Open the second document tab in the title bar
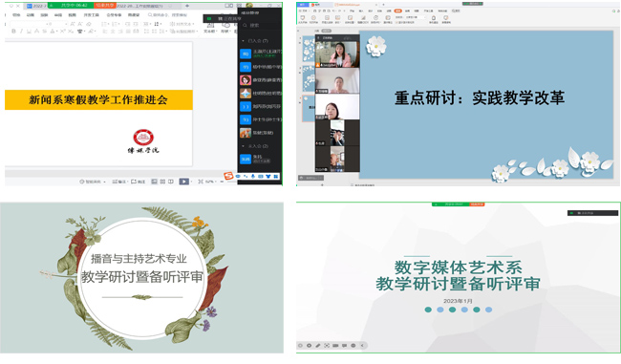 pyautogui.click(x=143, y=6)
